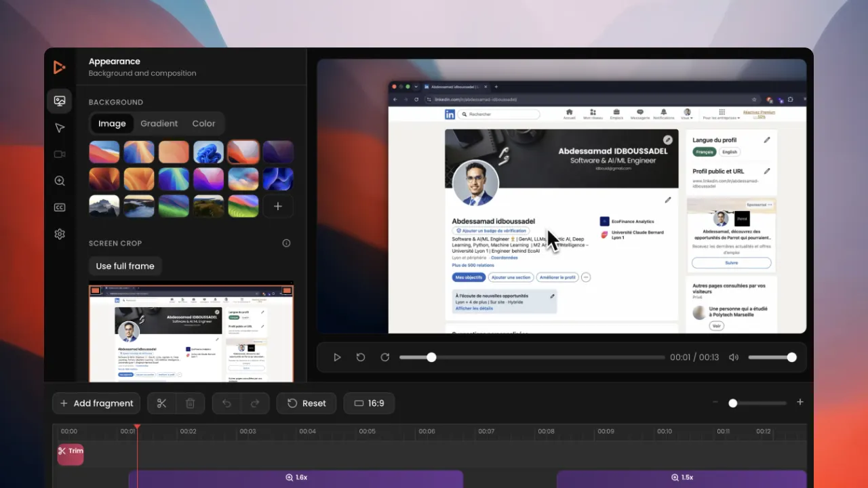This screenshot has height=488, width=868.
Task: Choose the selected orange and gray wallpaper
Action: (x=243, y=152)
